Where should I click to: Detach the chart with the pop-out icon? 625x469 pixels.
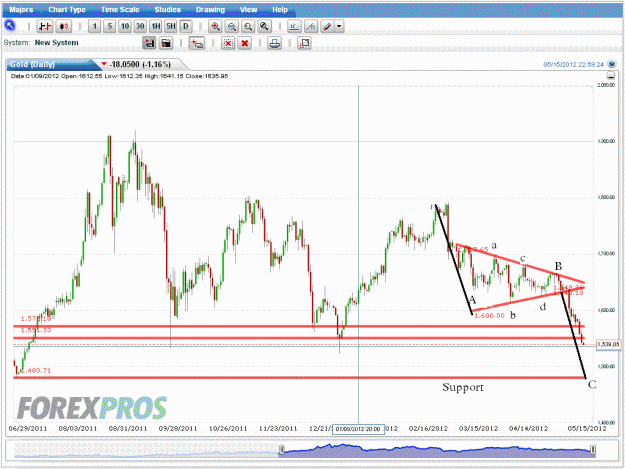pos(305,43)
